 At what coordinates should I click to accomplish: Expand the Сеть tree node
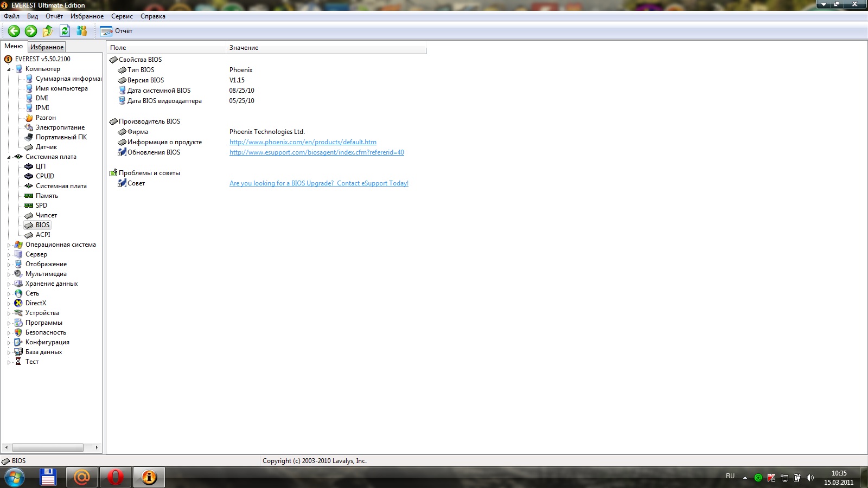click(9, 294)
